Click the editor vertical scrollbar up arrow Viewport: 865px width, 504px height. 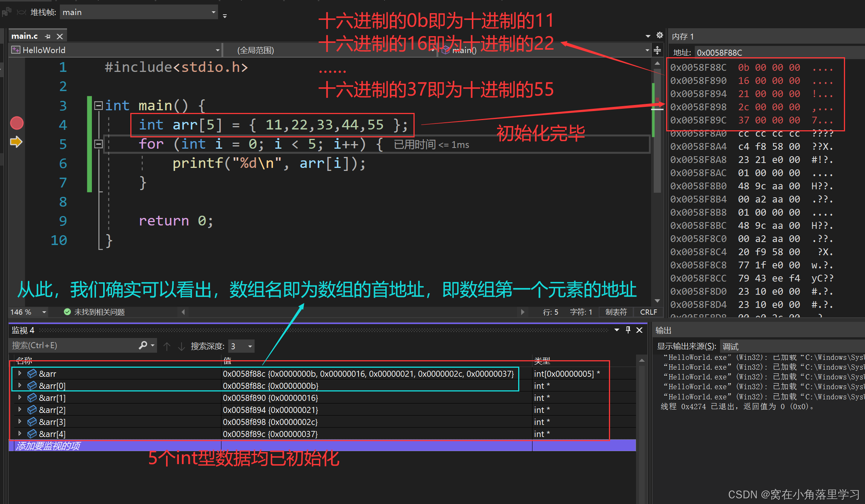click(657, 63)
